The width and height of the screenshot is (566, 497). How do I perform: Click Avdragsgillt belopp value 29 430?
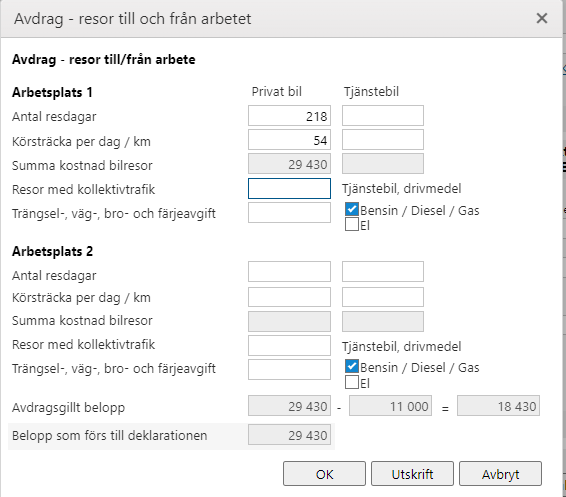point(289,406)
